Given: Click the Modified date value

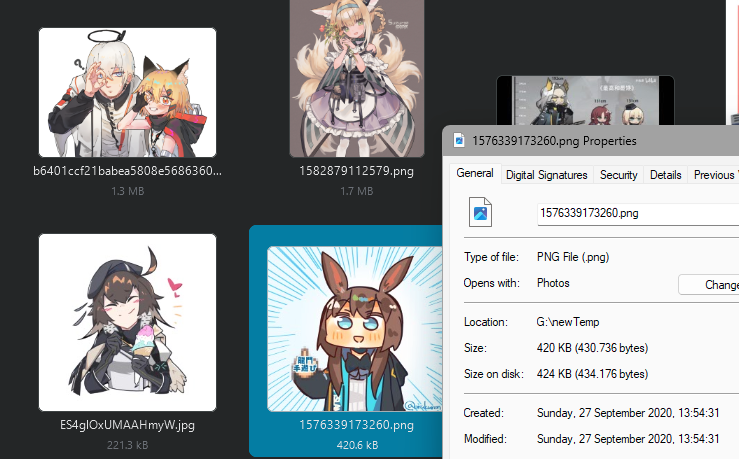Looking at the screenshot, I should tap(628, 439).
